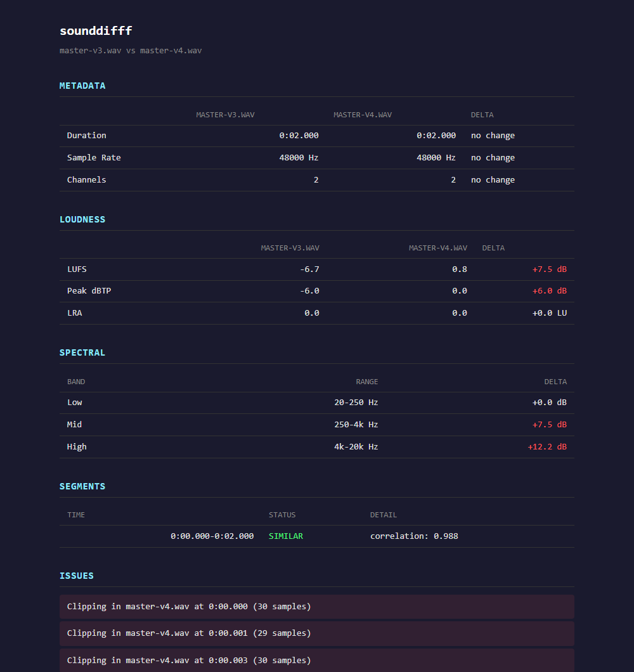Viewport: 634px width, 672px height.
Task: Select the Mid band label
Action: coord(75,424)
